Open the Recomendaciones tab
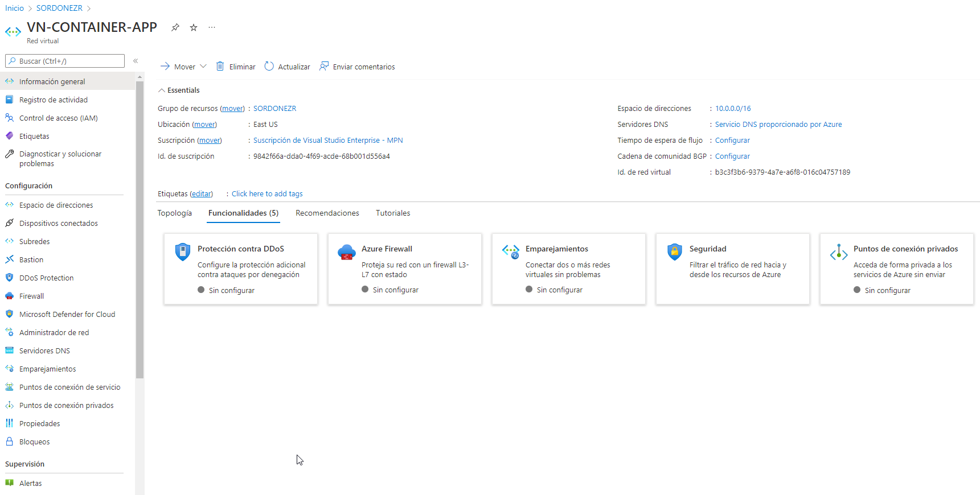 327,213
